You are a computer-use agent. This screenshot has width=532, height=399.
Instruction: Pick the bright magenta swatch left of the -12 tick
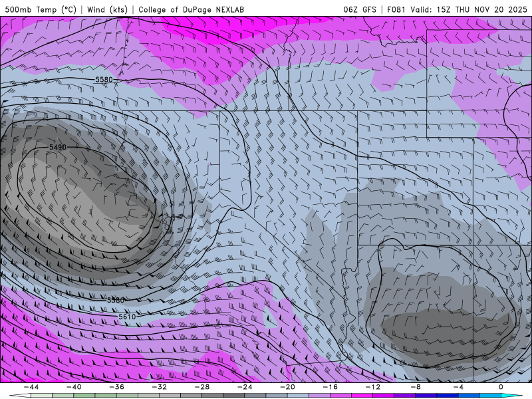tap(362, 396)
